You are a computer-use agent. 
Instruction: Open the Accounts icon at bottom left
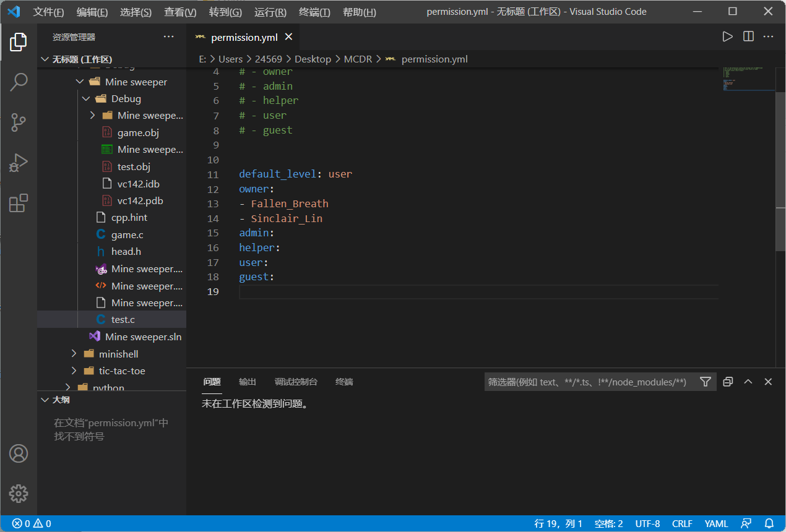(19, 453)
